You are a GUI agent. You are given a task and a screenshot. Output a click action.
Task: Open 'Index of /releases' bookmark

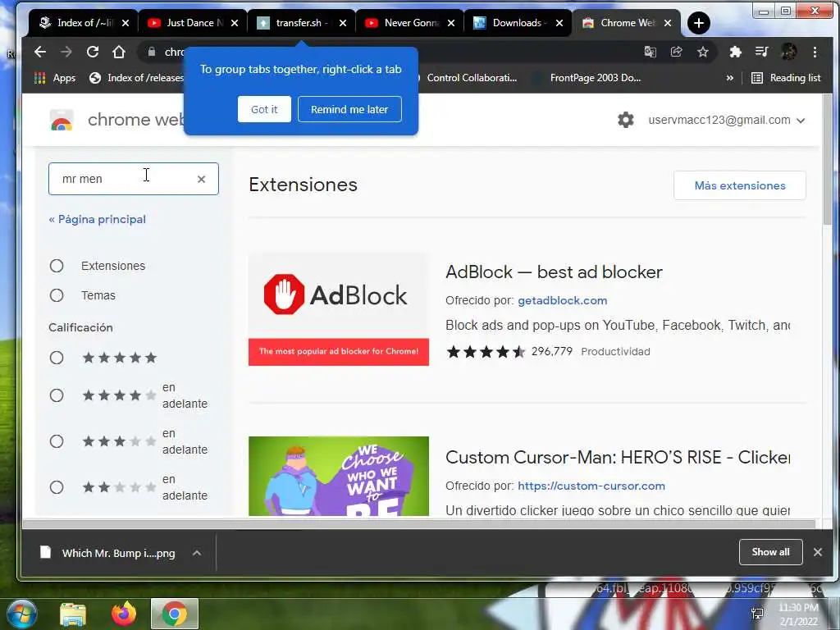(x=136, y=78)
